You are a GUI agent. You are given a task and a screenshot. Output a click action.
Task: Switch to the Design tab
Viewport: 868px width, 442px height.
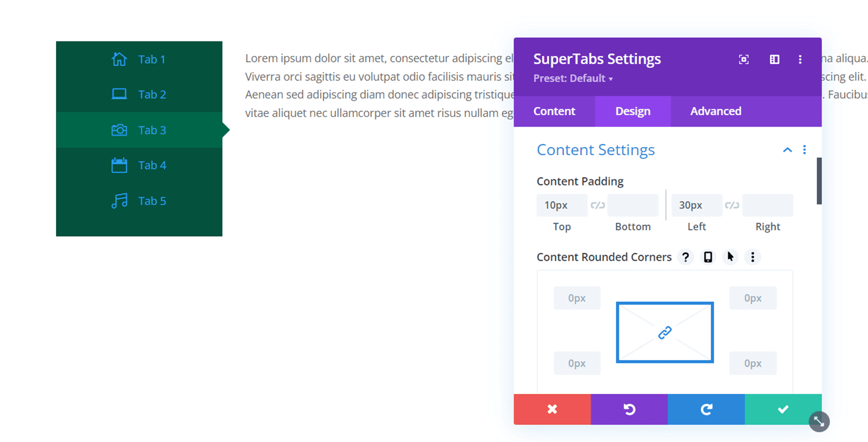(x=632, y=111)
